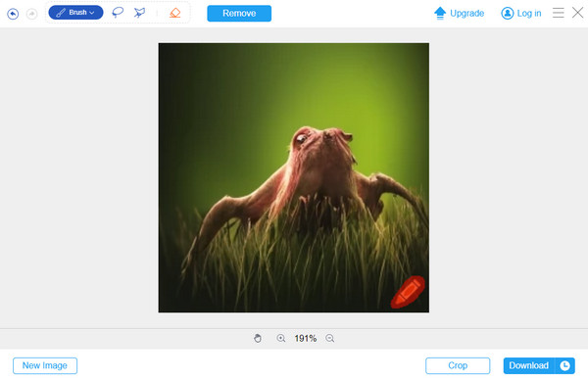This screenshot has width=588, height=381.
Task: Click the New Image button
Action: 45,365
